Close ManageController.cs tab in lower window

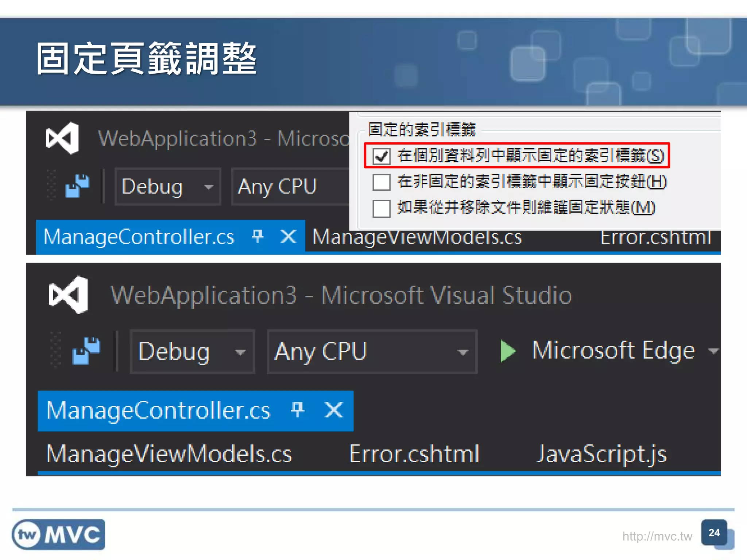tap(334, 409)
